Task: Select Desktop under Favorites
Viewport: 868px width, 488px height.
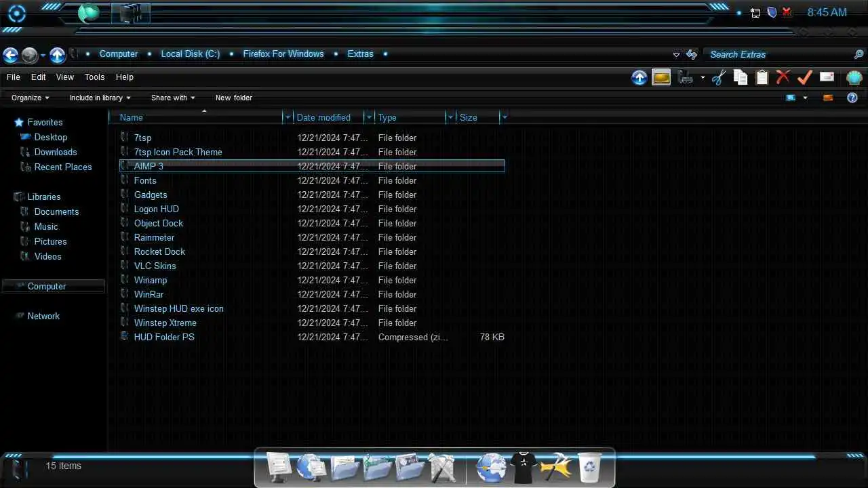Action: [x=51, y=138]
